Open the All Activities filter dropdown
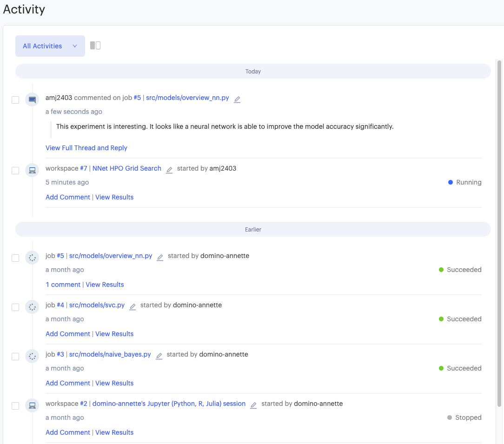The width and height of the screenshot is (504, 444). click(x=50, y=46)
